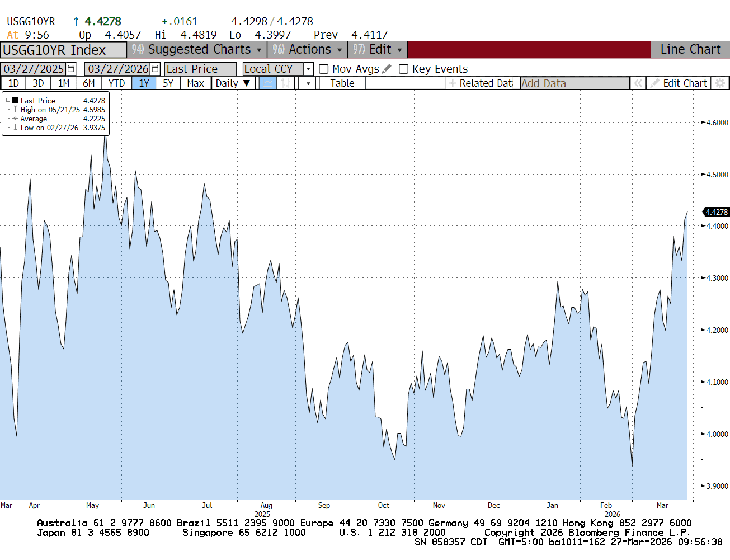Open the Suggested Charts menu
This screenshot has width=730, height=560.
click(x=197, y=49)
